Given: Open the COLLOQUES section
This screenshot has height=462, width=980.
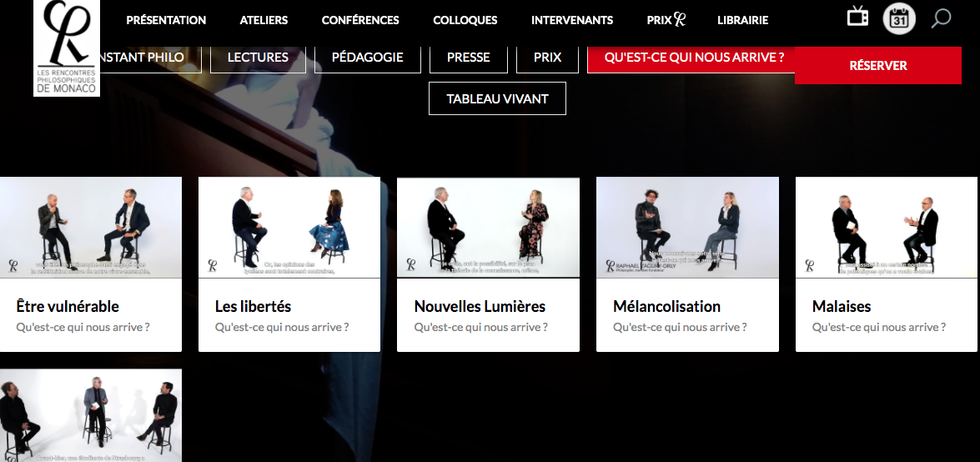Looking at the screenshot, I should (x=465, y=20).
